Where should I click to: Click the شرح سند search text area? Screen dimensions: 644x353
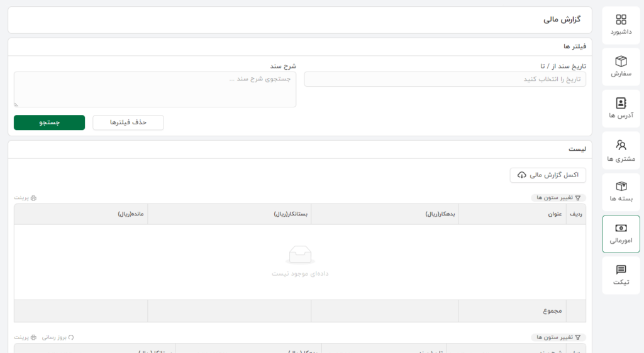(x=155, y=89)
